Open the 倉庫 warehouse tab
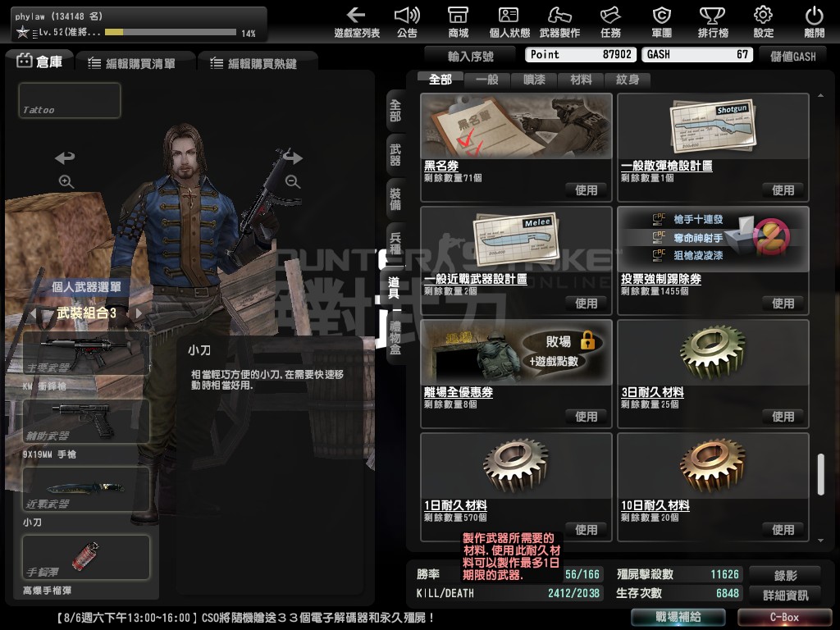 pos(40,62)
